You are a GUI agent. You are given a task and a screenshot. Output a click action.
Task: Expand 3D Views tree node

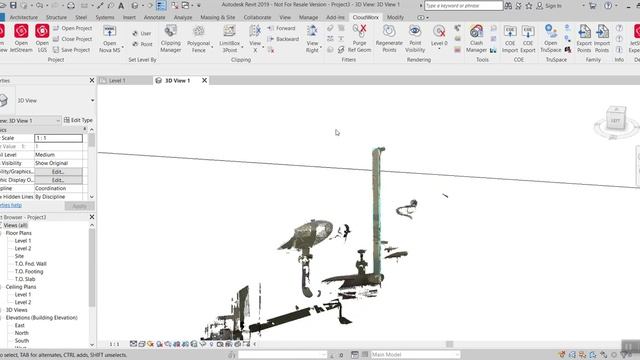click(1, 310)
